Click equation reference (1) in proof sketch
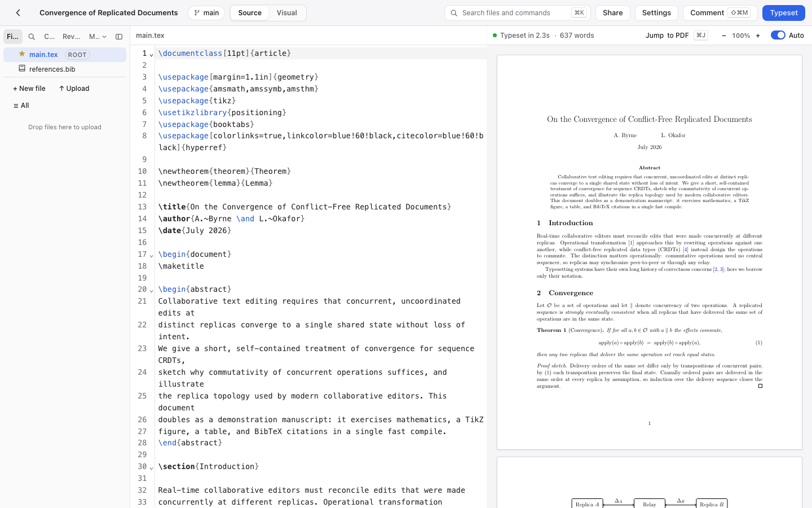Image resolution: width=812 pixels, height=508 pixels. coord(548,373)
